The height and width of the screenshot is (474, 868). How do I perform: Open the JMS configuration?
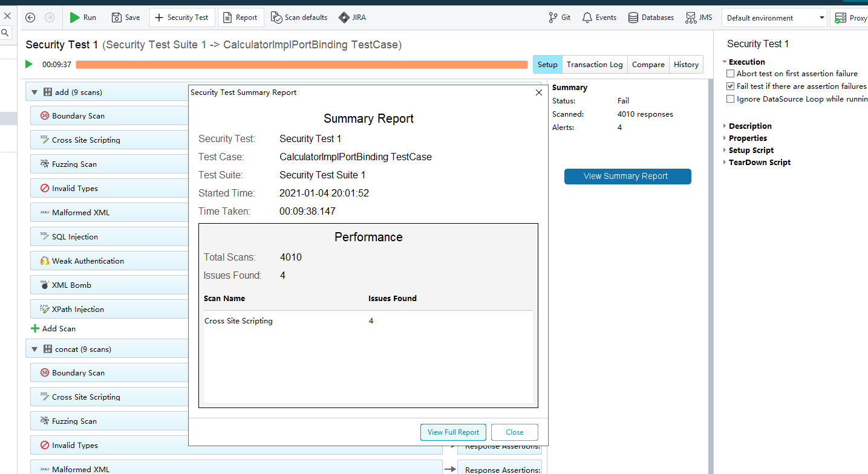point(699,18)
